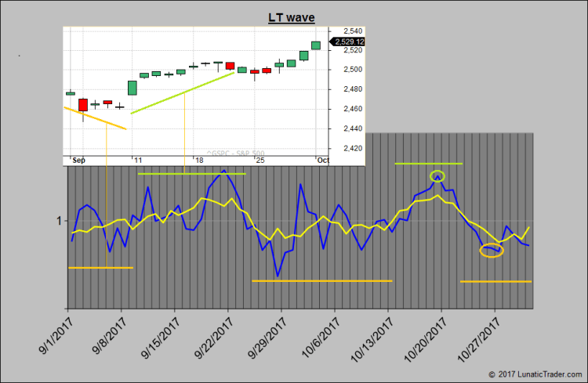Image resolution: width=588 pixels, height=383 pixels.
Task: Click the green circle at the October peak
Action: point(437,175)
